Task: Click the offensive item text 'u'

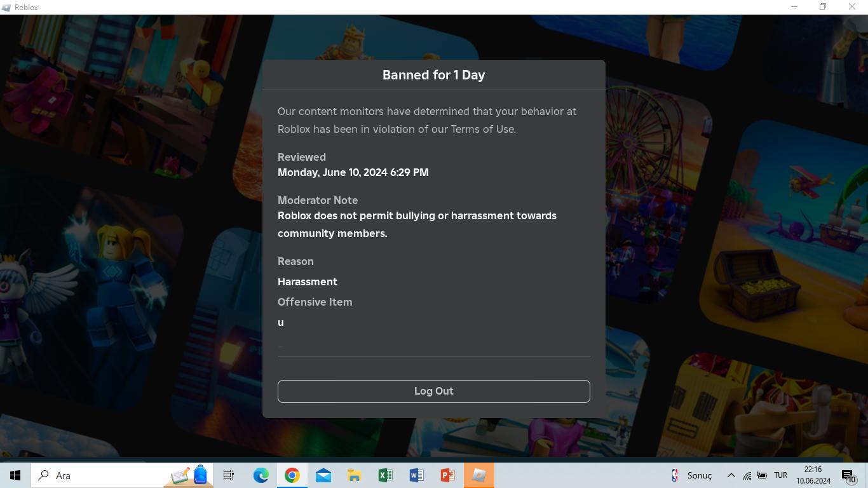Action: point(281,323)
